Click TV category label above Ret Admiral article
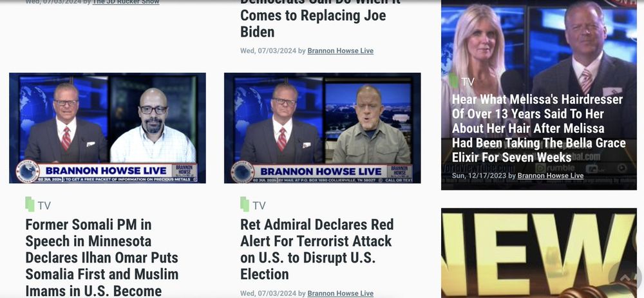644x298 pixels. pos(259,206)
